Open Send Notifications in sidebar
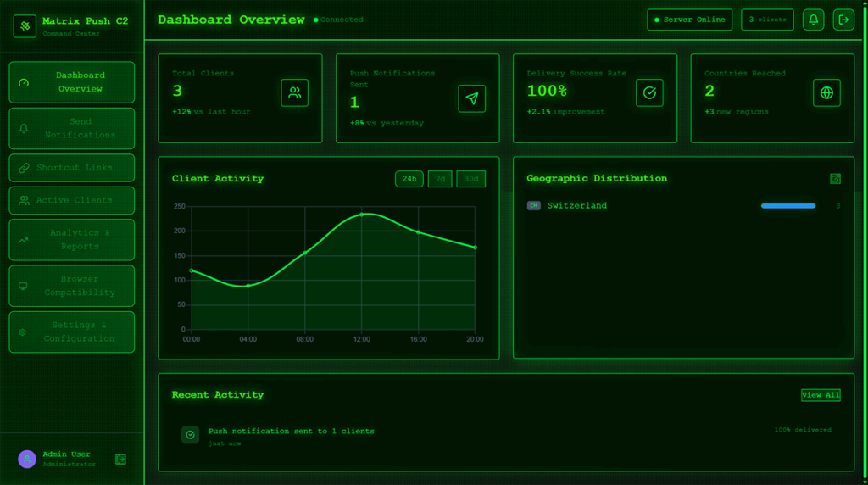The width and height of the screenshot is (868, 485). pyautogui.click(x=72, y=128)
